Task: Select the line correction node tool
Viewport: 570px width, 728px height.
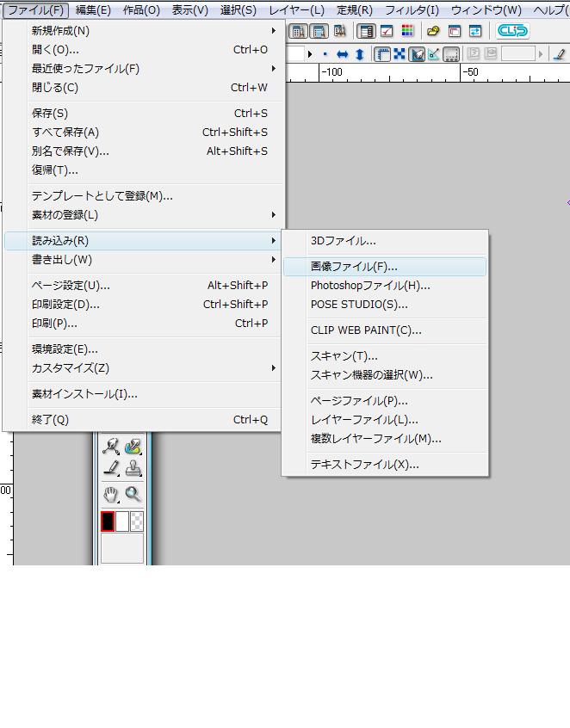Action: [111, 447]
